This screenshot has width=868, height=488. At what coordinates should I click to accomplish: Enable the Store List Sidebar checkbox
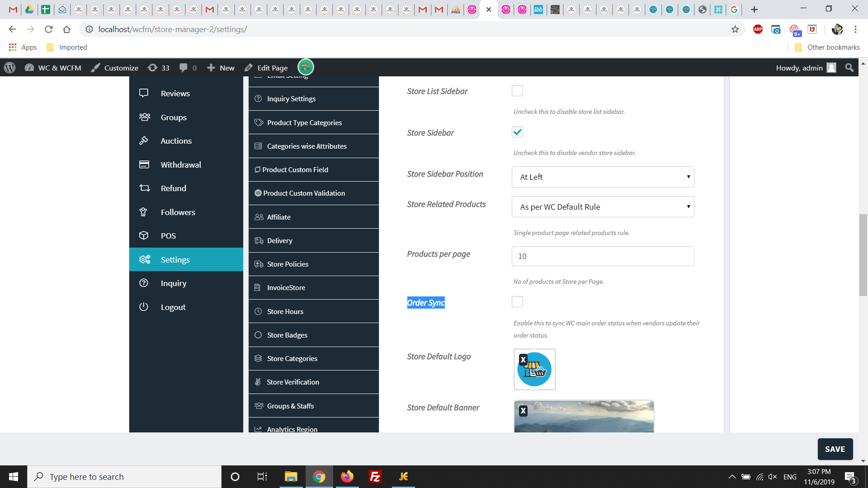517,91
